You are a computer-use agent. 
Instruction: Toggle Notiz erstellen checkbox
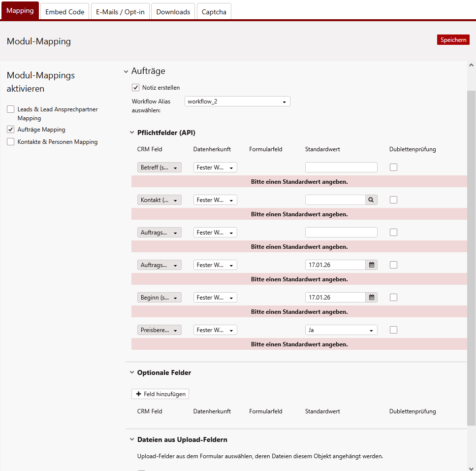(135, 88)
